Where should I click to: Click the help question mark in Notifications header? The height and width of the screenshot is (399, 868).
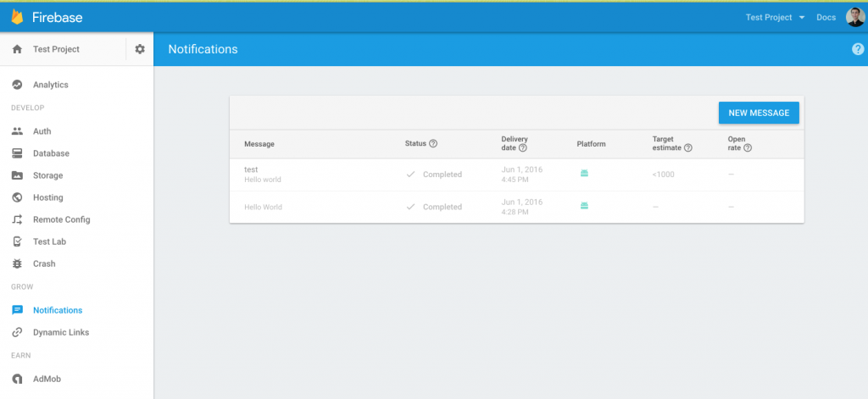tap(857, 49)
